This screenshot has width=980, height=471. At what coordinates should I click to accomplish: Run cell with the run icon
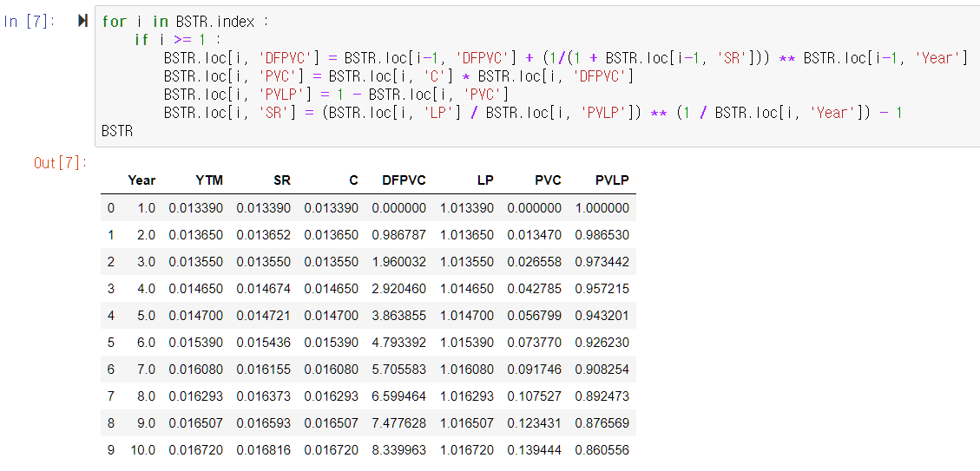point(82,21)
